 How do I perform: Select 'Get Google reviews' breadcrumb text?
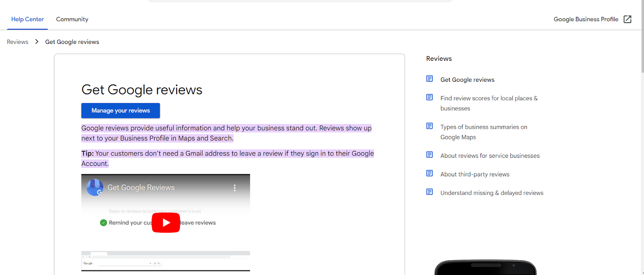tap(72, 42)
